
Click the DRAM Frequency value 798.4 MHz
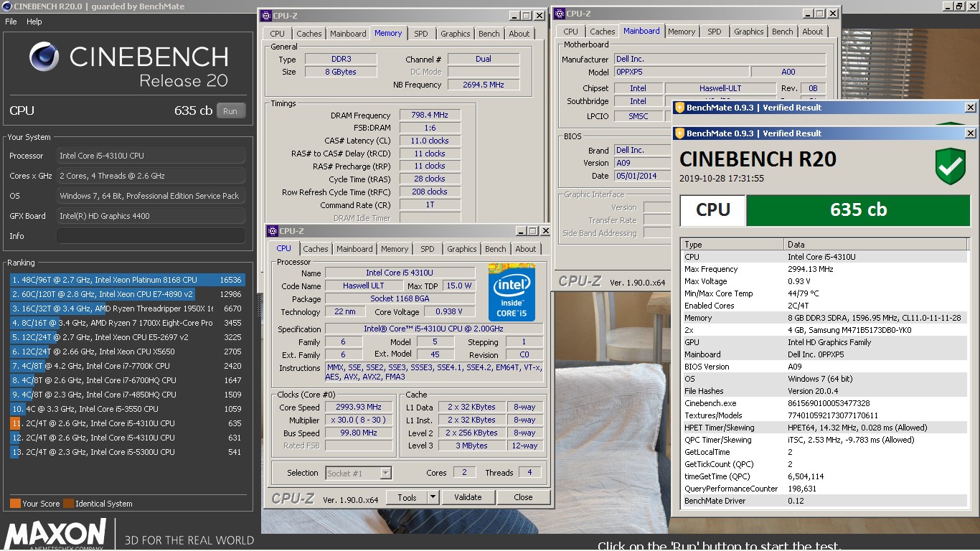[430, 115]
